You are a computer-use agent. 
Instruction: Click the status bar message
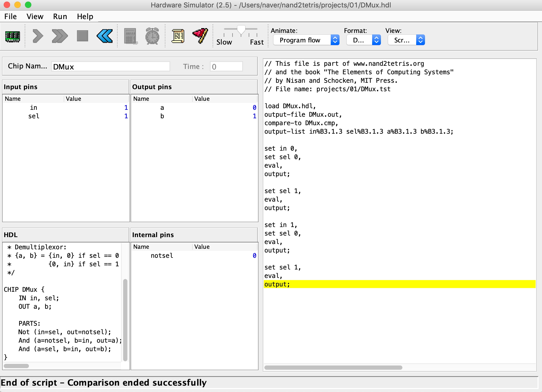(x=104, y=382)
